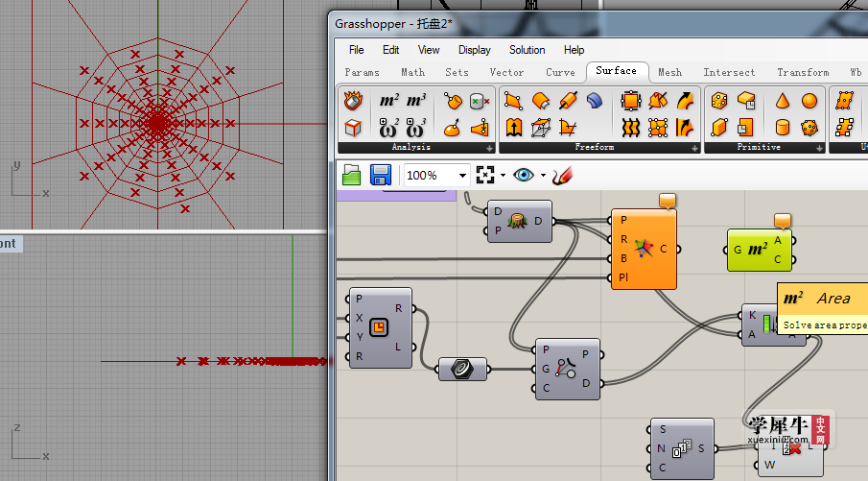868x481 pixels.
Task: Pick the blue curved surface icon in Freeform
Action: pos(595,101)
